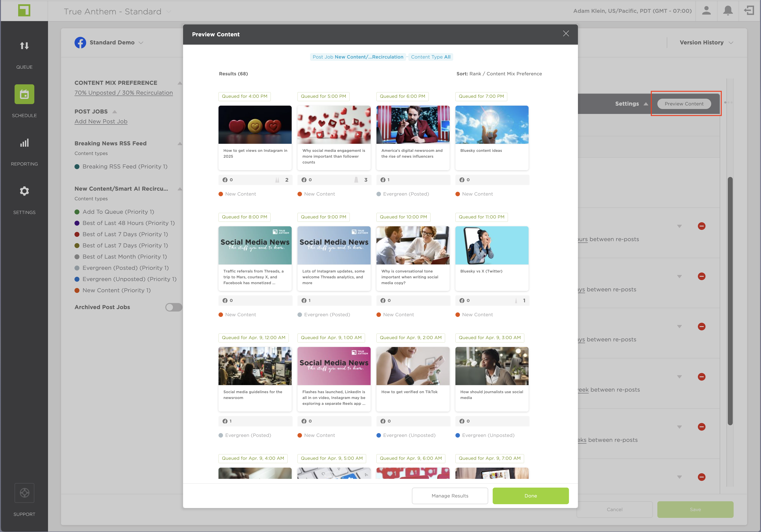
Task: Click the Queued for 9:00 PM label
Action: coord(324,217)
